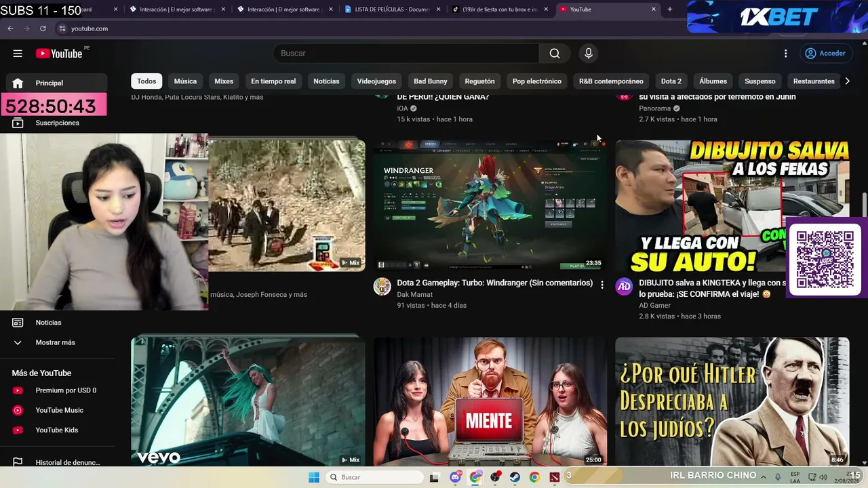868x488 pixels.
Task: Open Noticias in the sidebar
Action: point(57,323)
